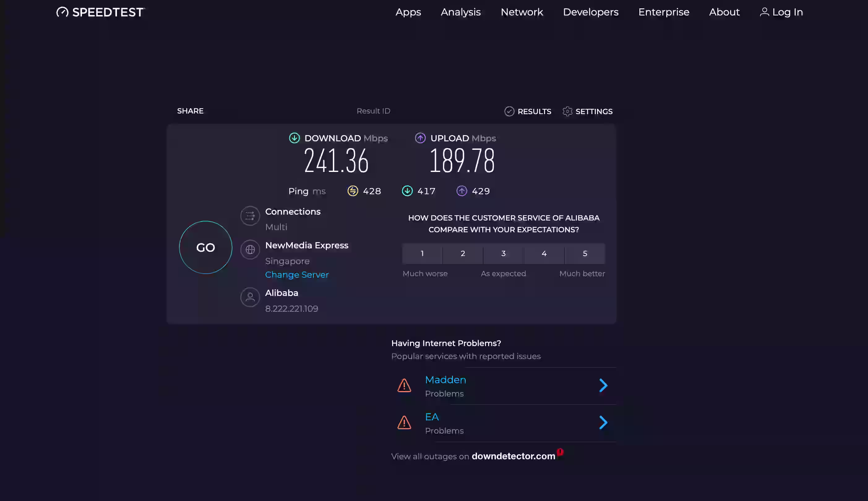868x501 pixels.
Task: Click the IP address 8.222.221.109
Action: tap(292, 309)
